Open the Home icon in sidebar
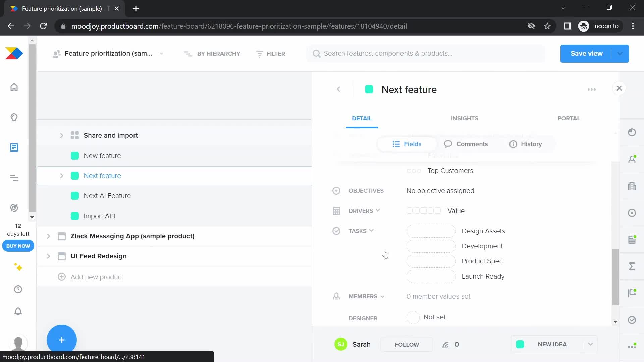The width and height of the screenshot is (644, 362). (14, 87)
